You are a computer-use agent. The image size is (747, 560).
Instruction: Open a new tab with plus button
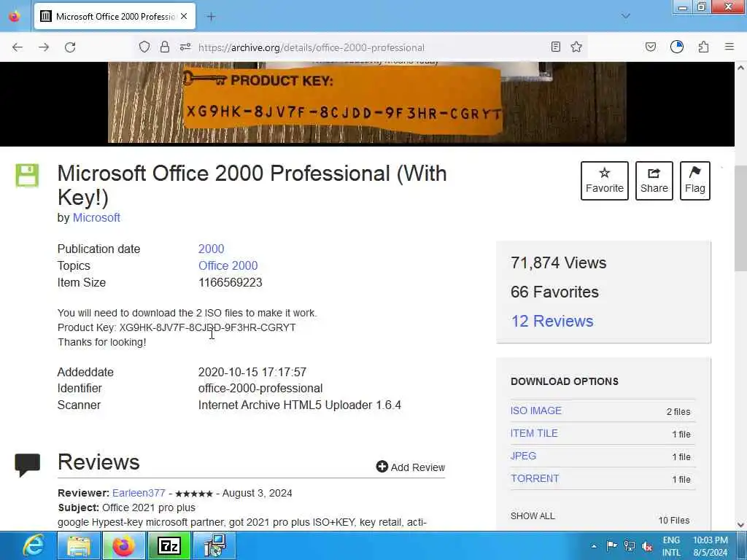pyautogui.click(x=211, y=17)
